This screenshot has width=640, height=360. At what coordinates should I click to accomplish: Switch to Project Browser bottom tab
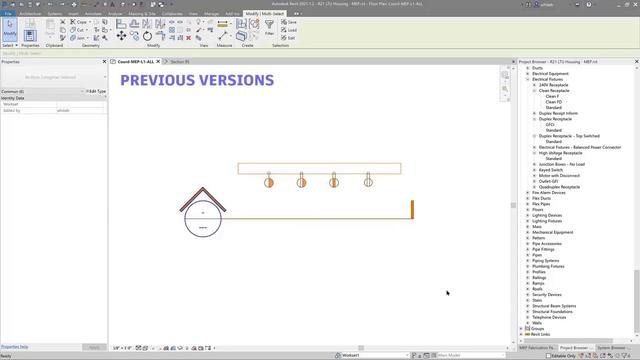[575, 348]
